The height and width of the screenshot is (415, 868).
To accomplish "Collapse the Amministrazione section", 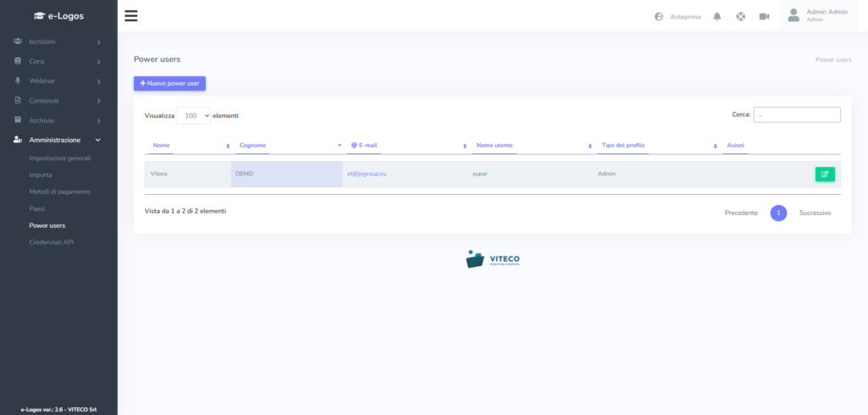I will point(58,140).
